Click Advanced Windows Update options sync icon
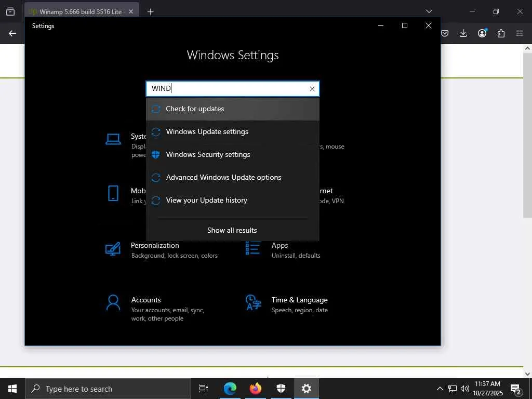Viewport: 532px width, 399px height. tap(156, 178)
